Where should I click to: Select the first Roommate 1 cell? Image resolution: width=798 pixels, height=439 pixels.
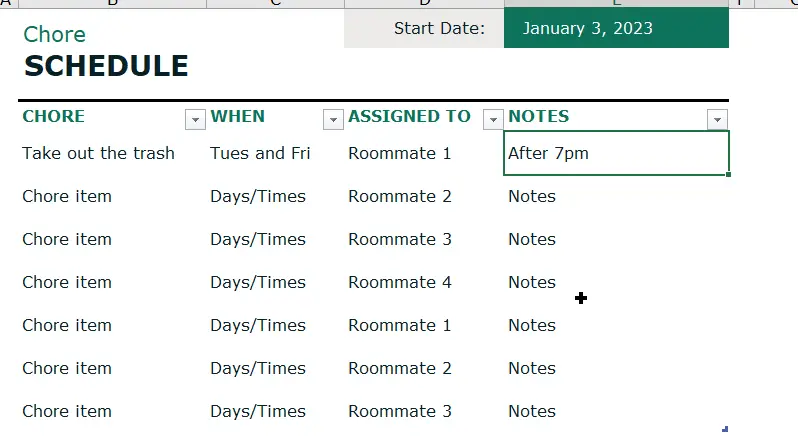pos(400,153)
